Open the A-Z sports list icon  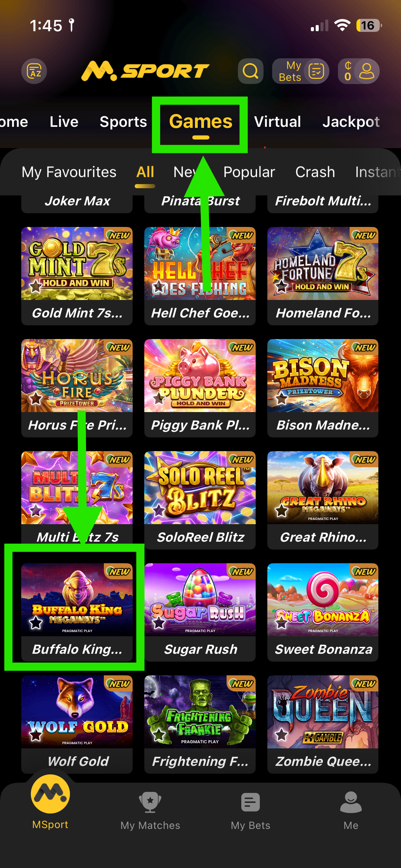pos(34,71)
